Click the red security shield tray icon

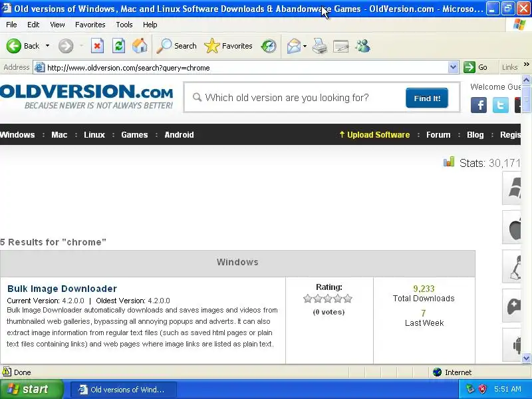(x=482, y=389)
